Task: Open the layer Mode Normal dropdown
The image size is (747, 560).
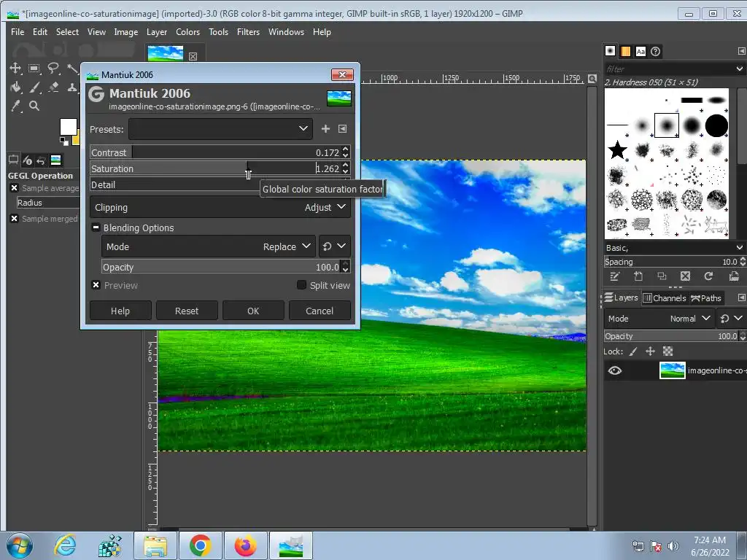Action: 659,319
